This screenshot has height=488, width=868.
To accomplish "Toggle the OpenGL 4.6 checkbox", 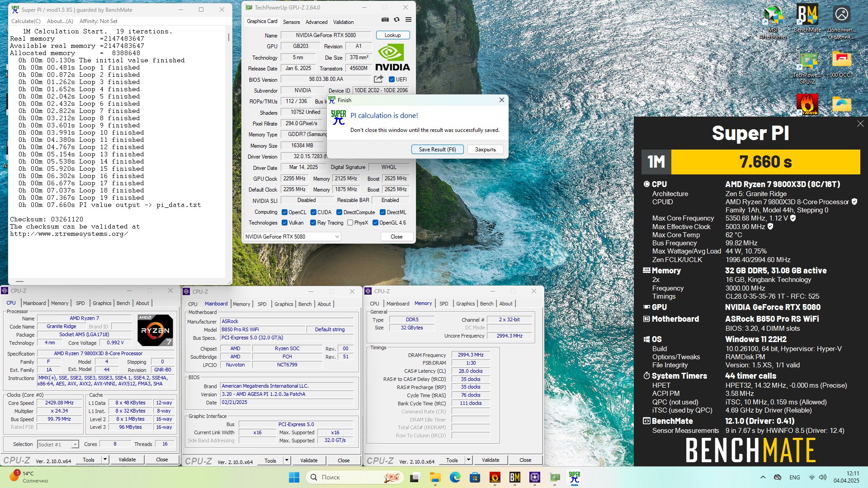I will [375, 223].
